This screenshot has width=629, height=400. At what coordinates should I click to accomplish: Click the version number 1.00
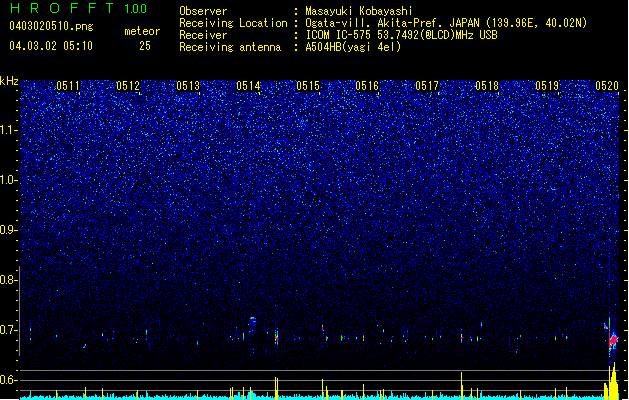(135, 9)
